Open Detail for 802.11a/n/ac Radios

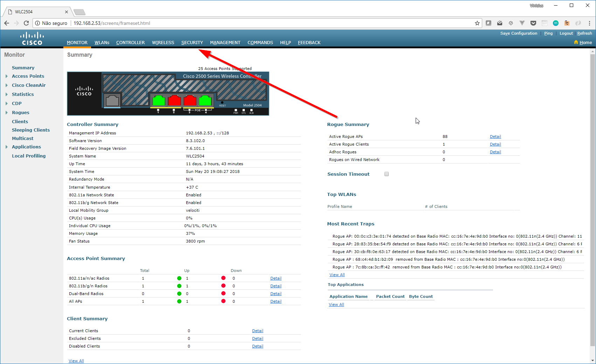click(x=276, y=278)
